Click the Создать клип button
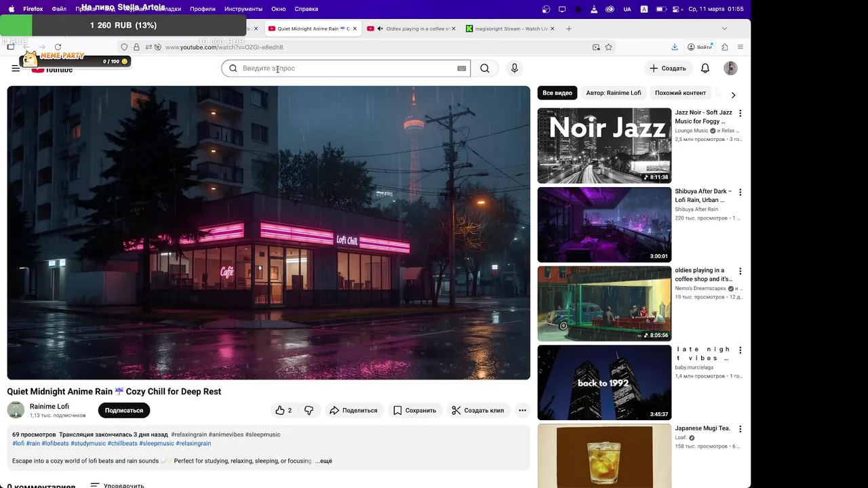868x488 pixels. (x=478, y=410)
